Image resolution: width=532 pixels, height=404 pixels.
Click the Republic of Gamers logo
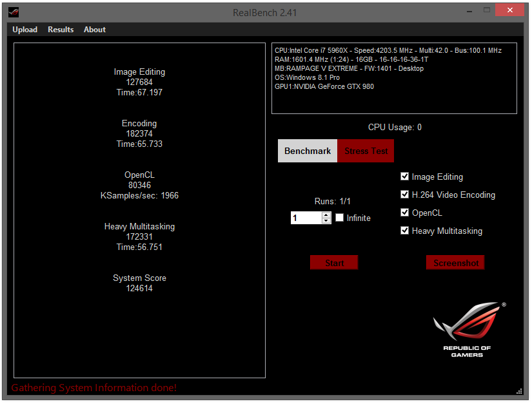pyautogui.click(x=468, y=329)
